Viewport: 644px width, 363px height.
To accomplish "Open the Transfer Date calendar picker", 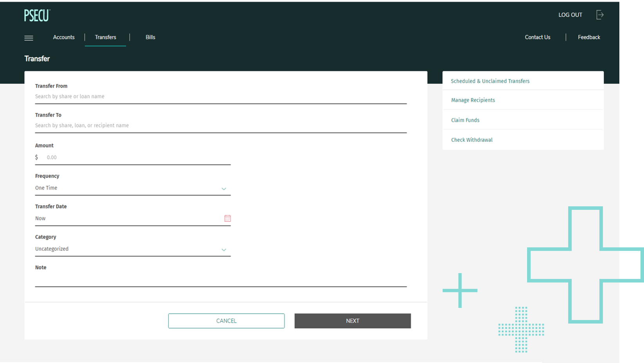I will [227, 218].
